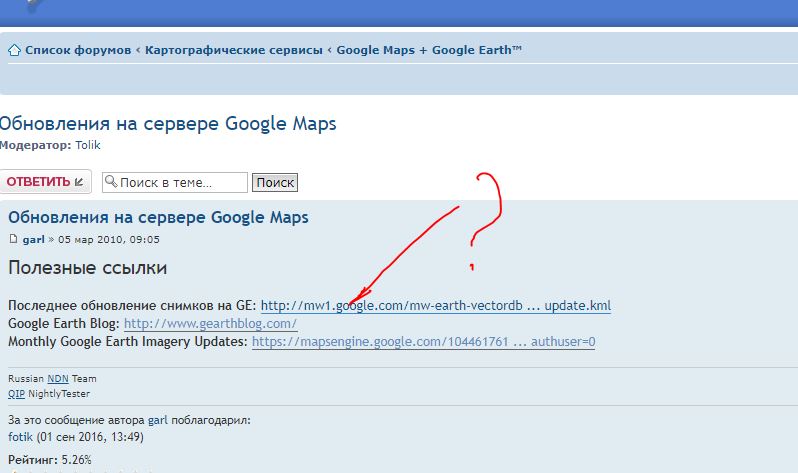Screen dimensions: 798x473
Task: Open garl's profile from the thanks line
Action: [x=159, y=421]
